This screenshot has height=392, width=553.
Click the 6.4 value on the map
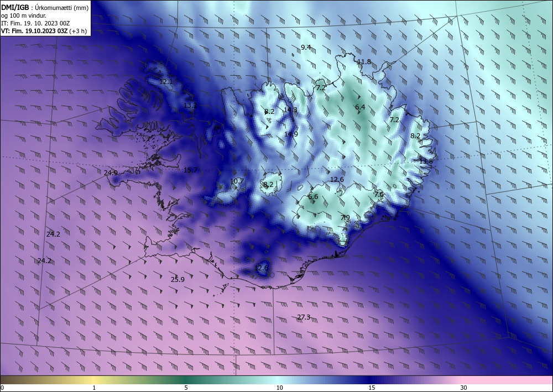pos(360,107)
